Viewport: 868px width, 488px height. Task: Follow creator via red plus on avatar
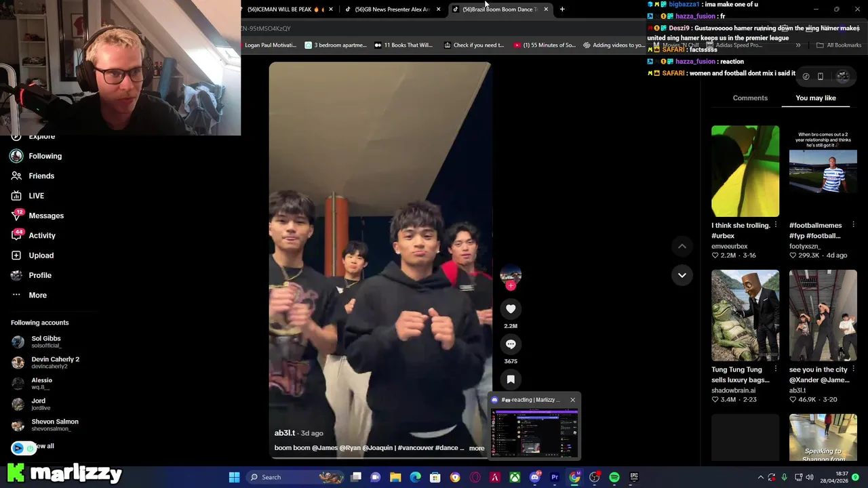(511, 286)
